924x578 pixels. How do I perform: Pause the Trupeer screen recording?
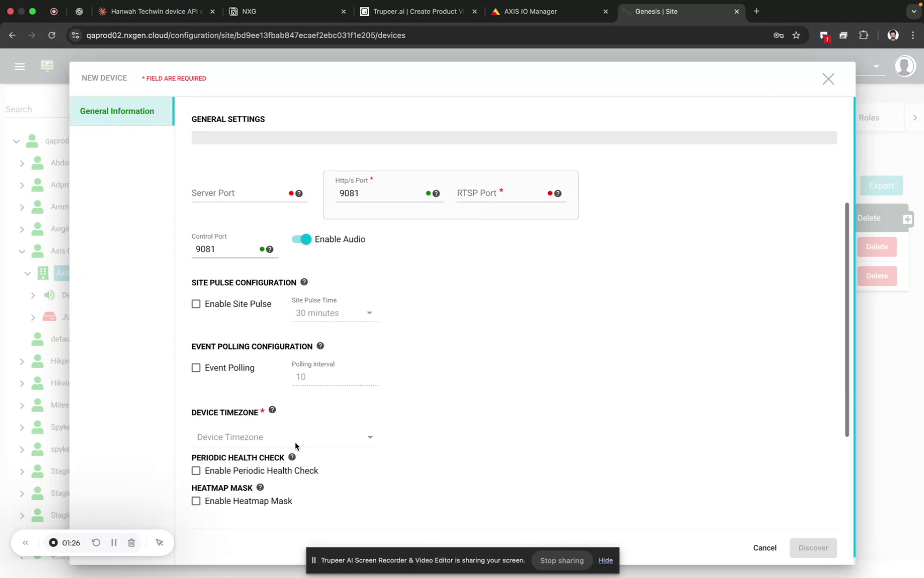pyautogui.click(x=113, y=542)
